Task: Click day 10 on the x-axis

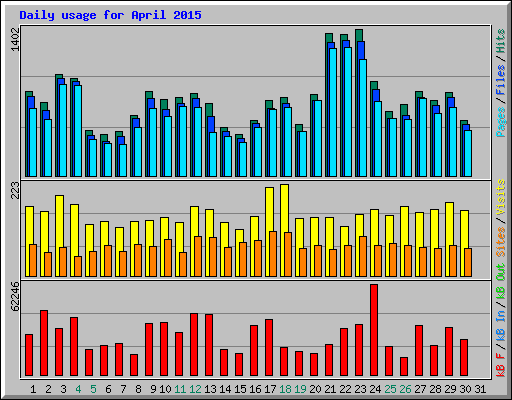Action: click(165, 389)
